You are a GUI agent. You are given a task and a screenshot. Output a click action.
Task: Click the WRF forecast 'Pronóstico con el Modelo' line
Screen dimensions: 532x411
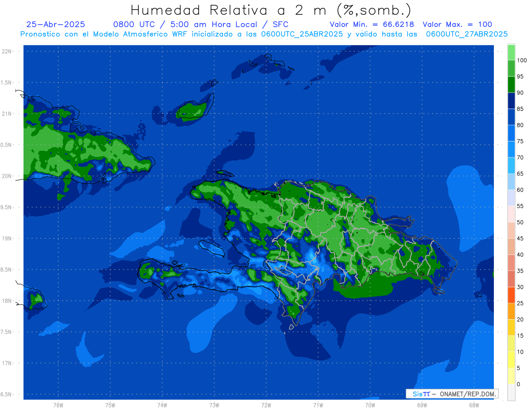click(264, 34)
